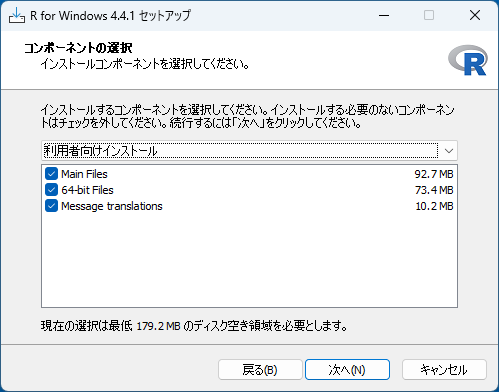Minimize the R for Windows setup window

[384, 15]
